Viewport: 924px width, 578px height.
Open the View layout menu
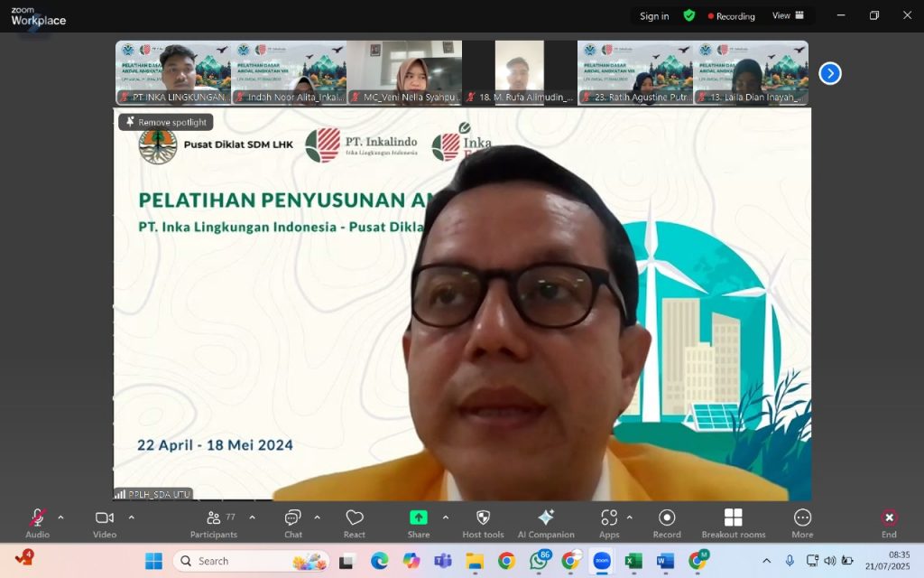coord(788,15)
